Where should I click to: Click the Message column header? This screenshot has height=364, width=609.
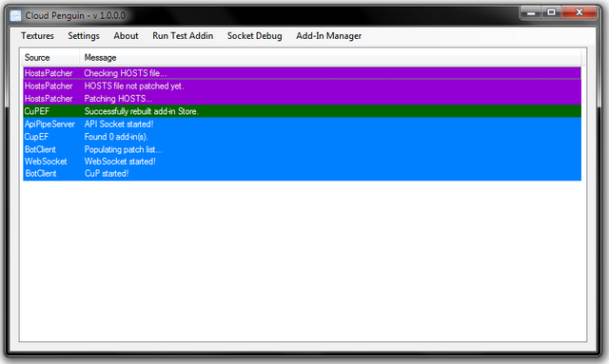point(330,57)
